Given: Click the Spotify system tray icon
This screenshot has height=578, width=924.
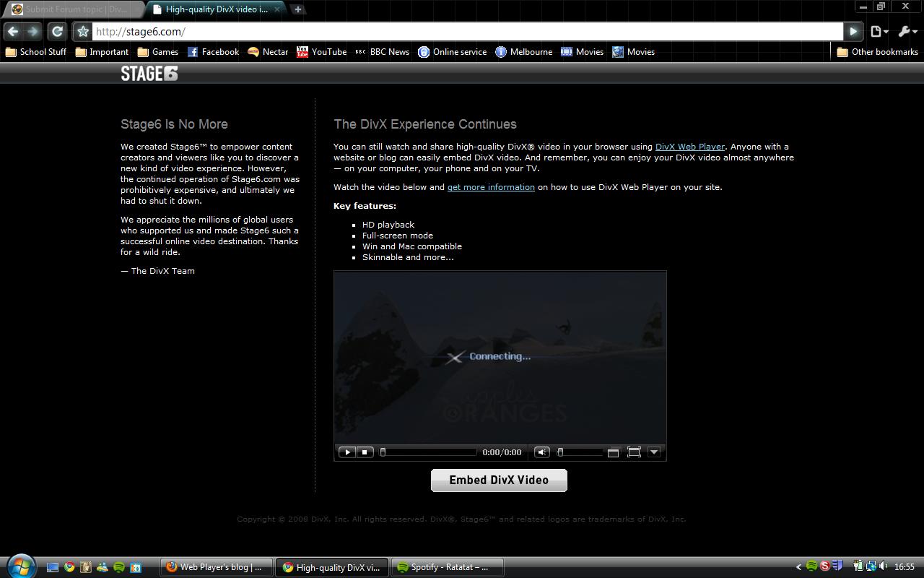Looking at the screenshot, I should click(x=811, y=567).
